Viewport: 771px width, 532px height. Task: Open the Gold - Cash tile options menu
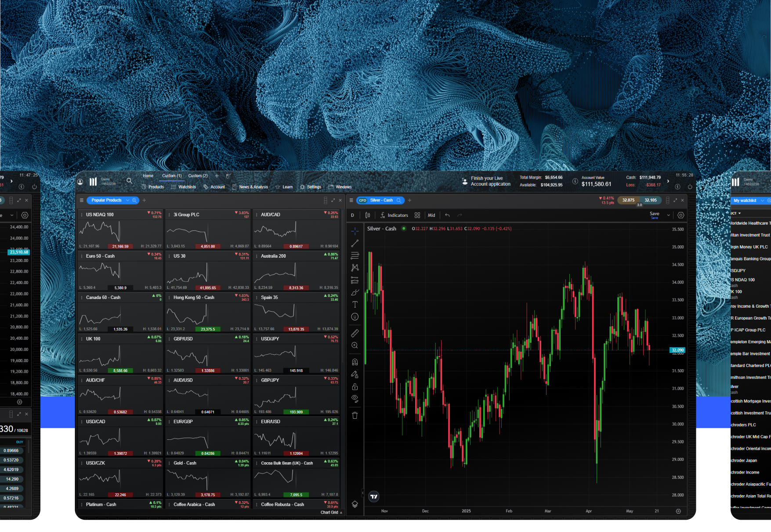(x=169, y=463)
